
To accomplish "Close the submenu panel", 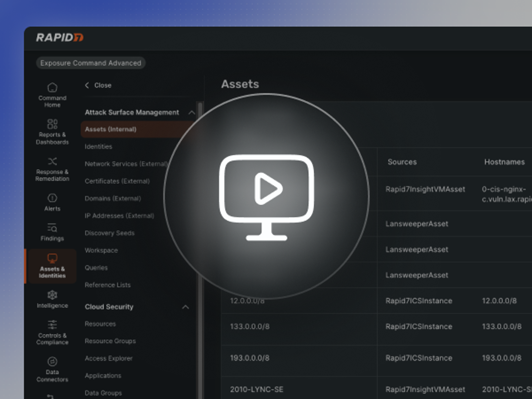I will [x=98, y=85].
